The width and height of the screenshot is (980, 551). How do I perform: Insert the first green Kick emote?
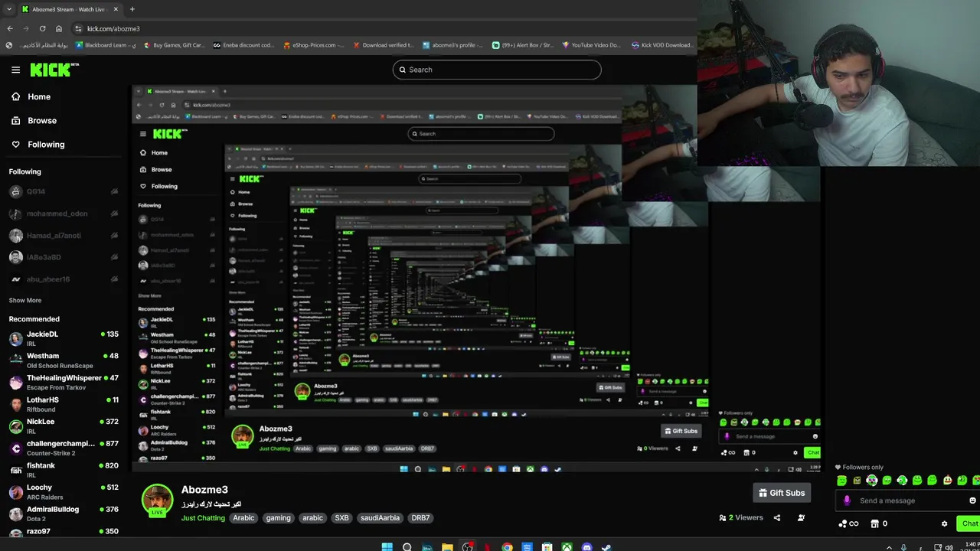click(x=842, y=481)
